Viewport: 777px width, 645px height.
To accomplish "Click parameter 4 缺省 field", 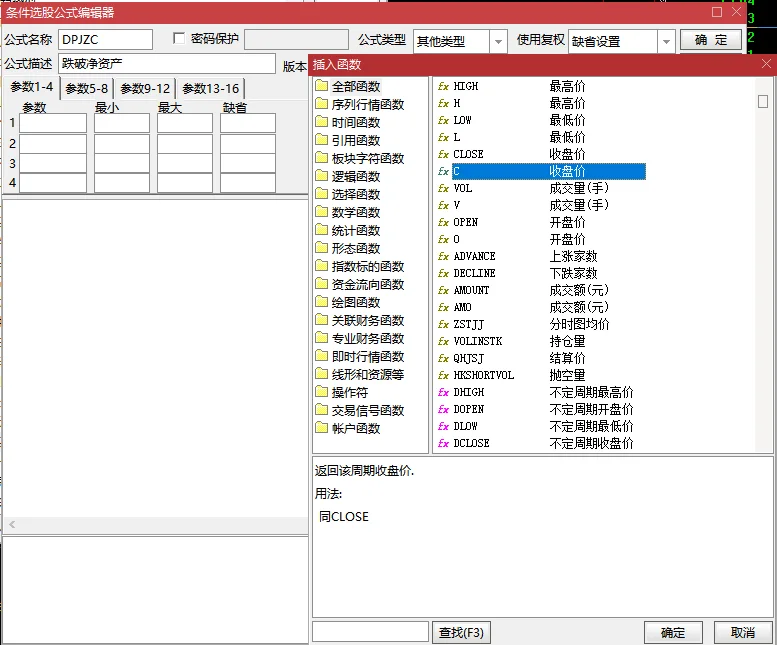I will (x=248, y=183).
